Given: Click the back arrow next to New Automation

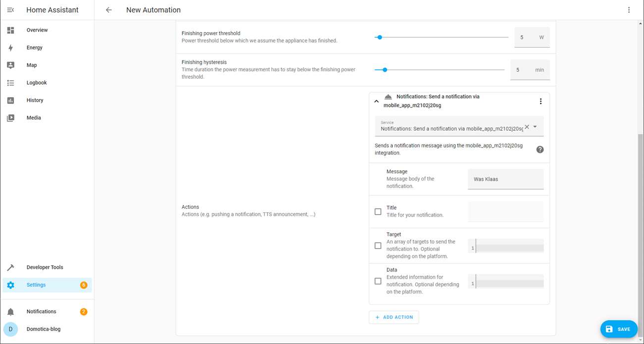Looking at the screenshot, I should (108, 10).
